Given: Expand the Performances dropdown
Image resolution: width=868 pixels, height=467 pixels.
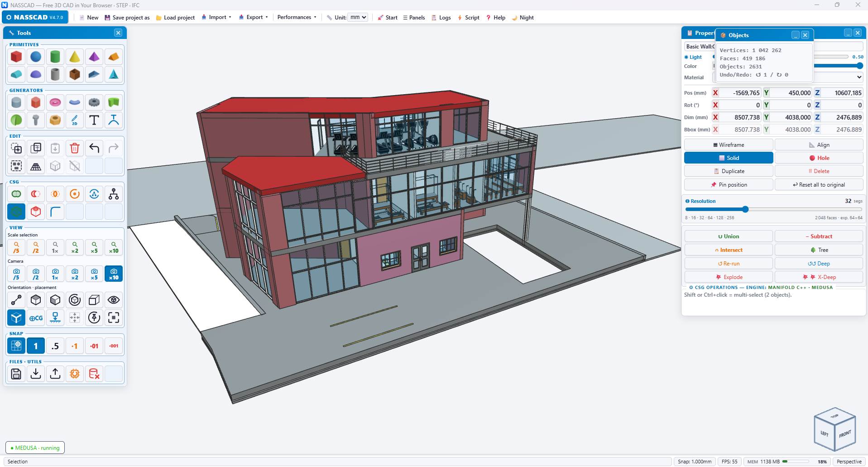Looking at the screenshot, I should click(297, 17).
